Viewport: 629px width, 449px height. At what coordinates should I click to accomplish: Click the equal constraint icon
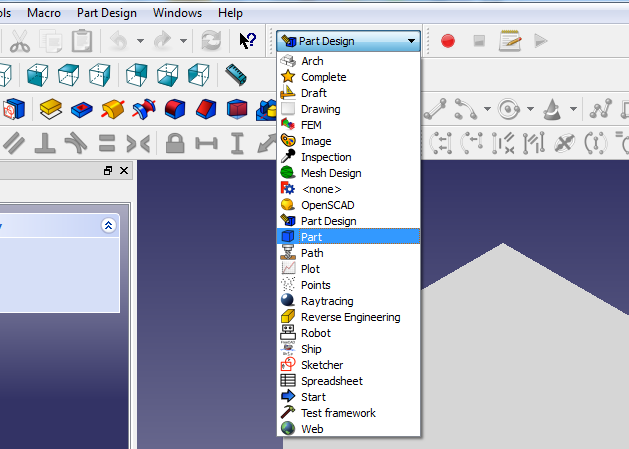107,143
